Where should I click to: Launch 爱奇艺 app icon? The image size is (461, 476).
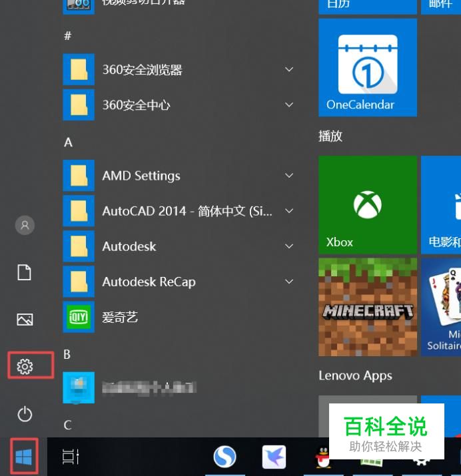(x=79, y=317)
